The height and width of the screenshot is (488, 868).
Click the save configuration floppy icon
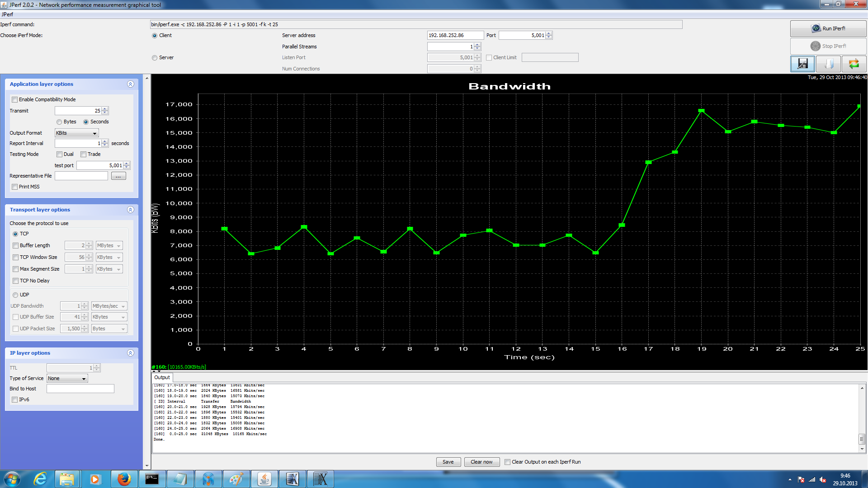(803, 64)
